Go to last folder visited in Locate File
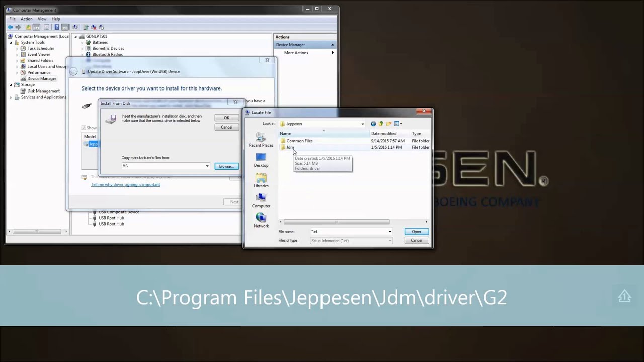 tap(373, 124)
